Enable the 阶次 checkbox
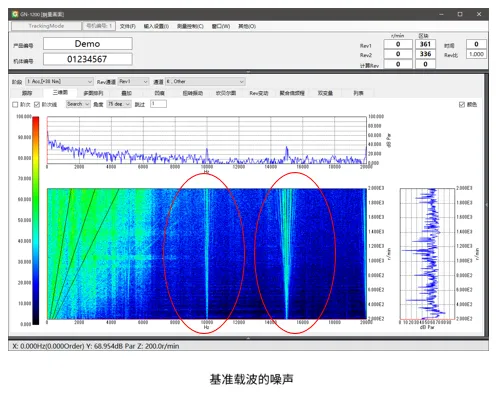This screenshot has height=393, width=501. pyautogui.click(x=15, y=105)
